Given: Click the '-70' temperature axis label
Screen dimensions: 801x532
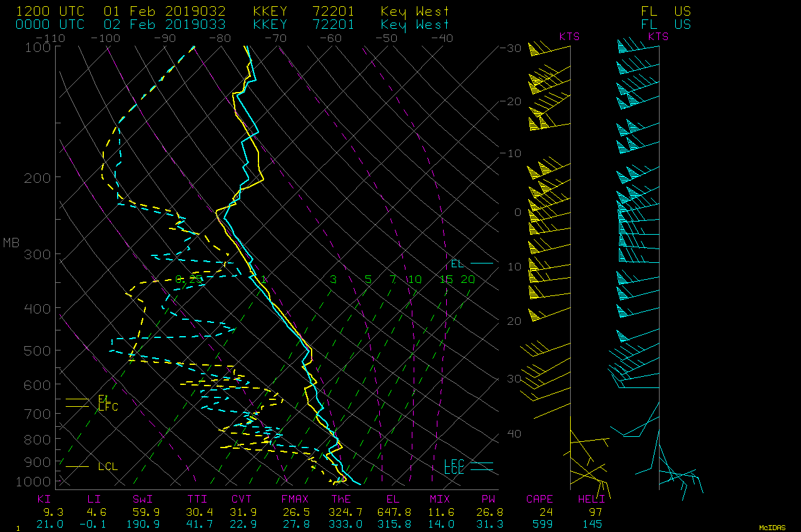Looking at the screenshot, I should point(276,38).
